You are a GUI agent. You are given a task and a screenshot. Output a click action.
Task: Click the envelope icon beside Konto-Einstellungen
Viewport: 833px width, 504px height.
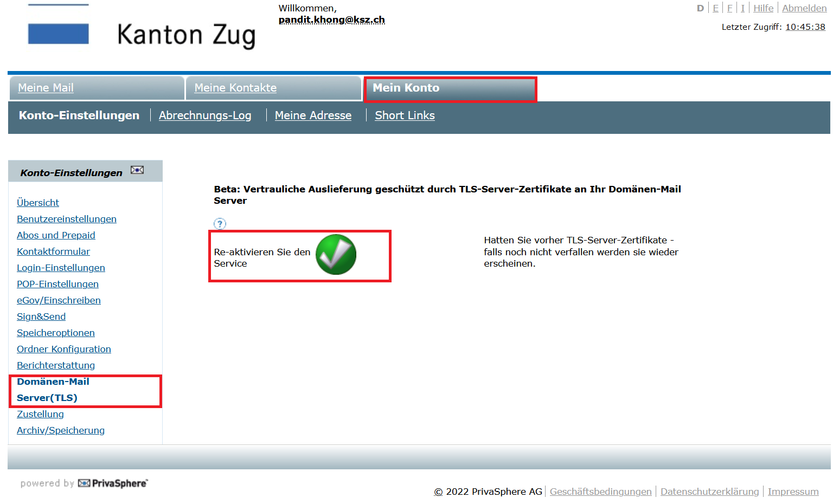pyautogui.click(x=137, y=171)
